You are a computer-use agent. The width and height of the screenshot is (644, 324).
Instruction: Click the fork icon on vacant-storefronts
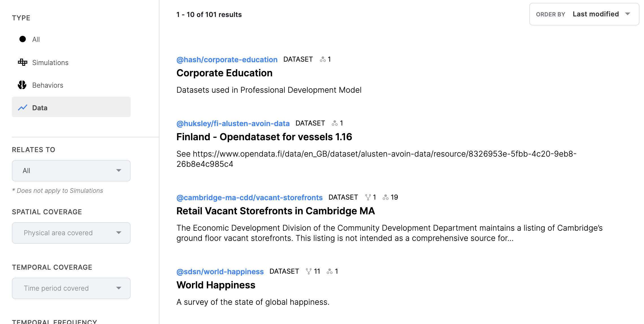(368, 197)
